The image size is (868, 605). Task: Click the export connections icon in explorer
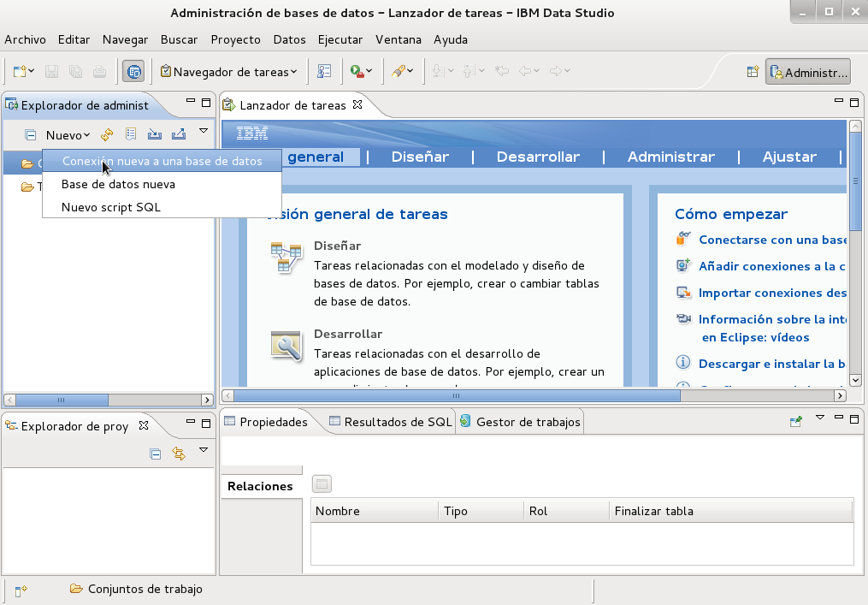point(178,134)
